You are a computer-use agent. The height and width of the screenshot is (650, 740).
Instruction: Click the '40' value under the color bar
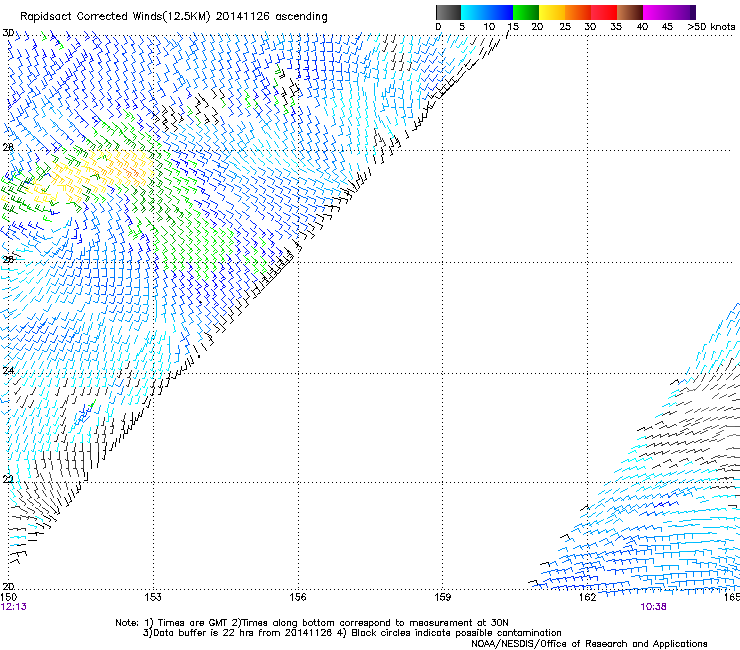[x=642, y=27]
